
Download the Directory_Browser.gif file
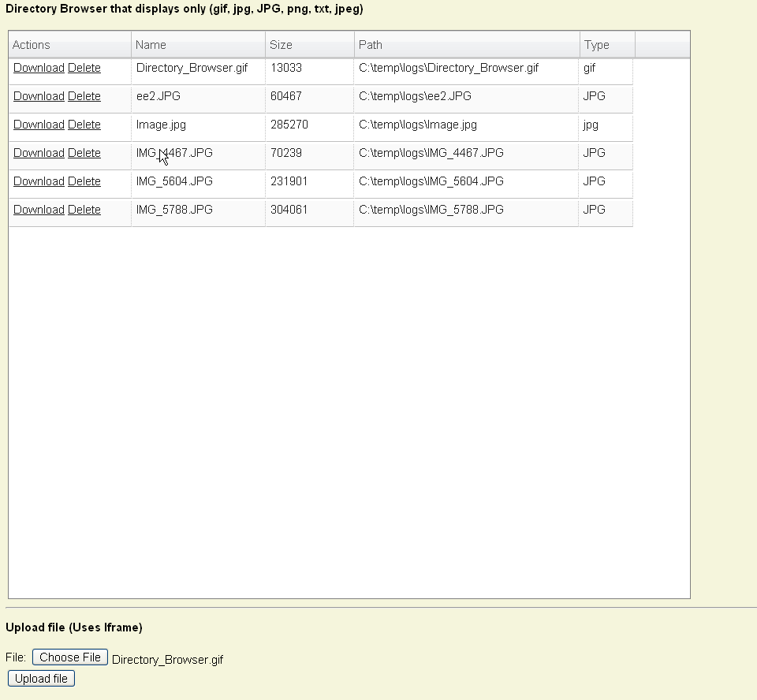click(38, 68)
